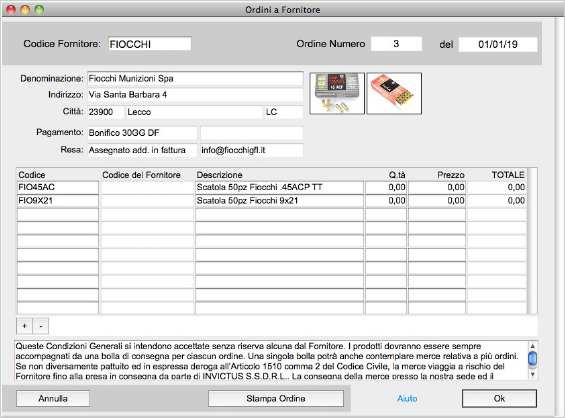Click the TOTALE column header
This screenshot has width=565, height=418.
coord(508,175)
